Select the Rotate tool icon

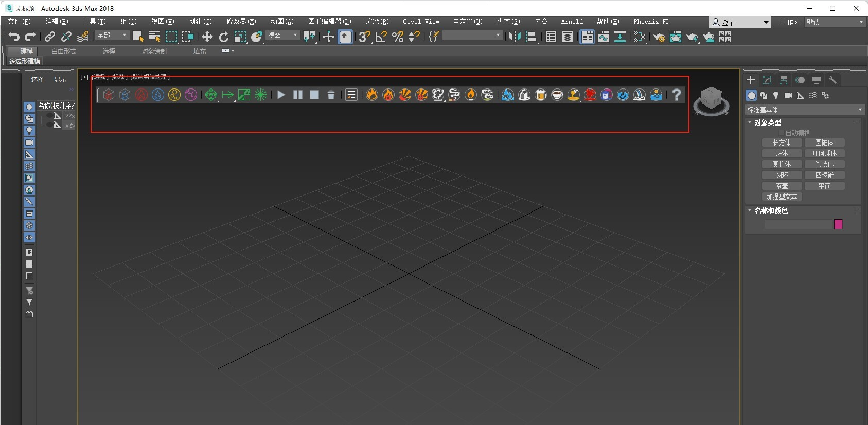click(223, 37)
